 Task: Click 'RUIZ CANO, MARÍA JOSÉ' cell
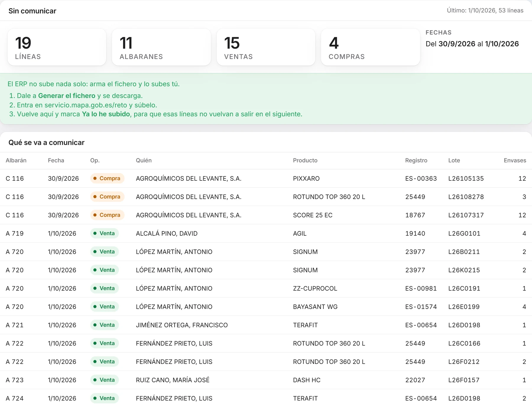click(173, 380)
